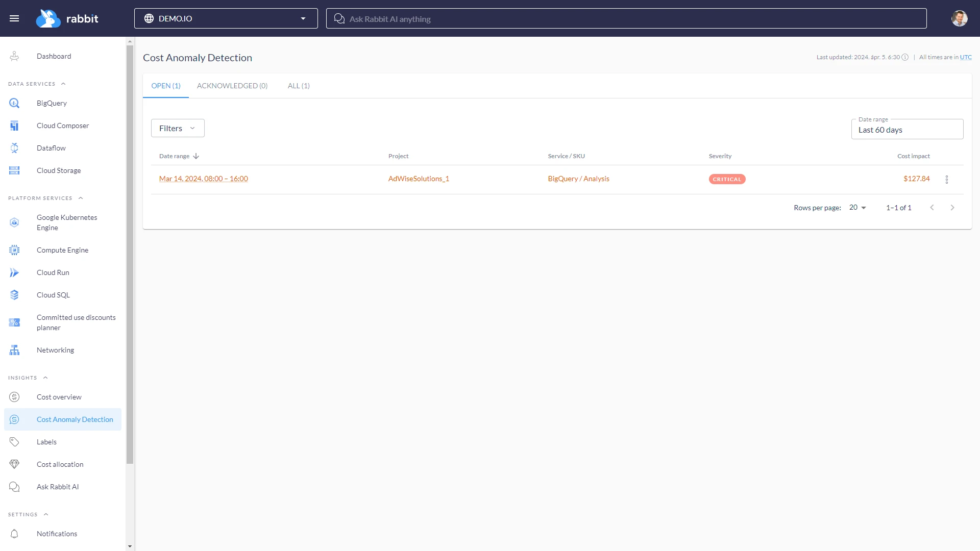
Task: Open the Rows per page dropdown
Action: [x=856, y=208]
